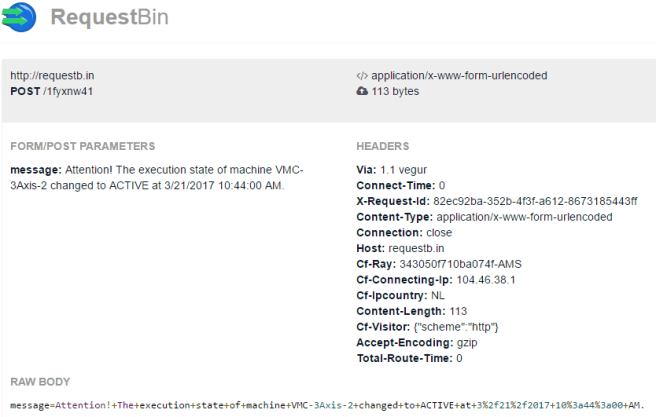Screen dimensions: 656x417
Task: Click the 113 bytes size label
Action: click(x=395, y=91)
